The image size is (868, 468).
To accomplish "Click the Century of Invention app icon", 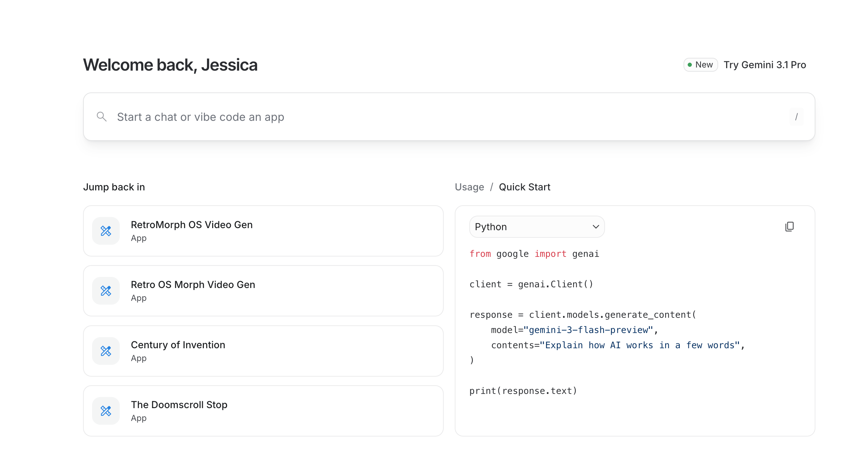I will tap(106, 351).
